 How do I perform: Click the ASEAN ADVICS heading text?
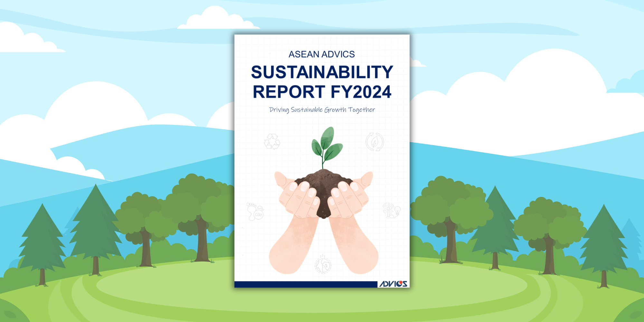pyautogui.click(x=321, y=54)
